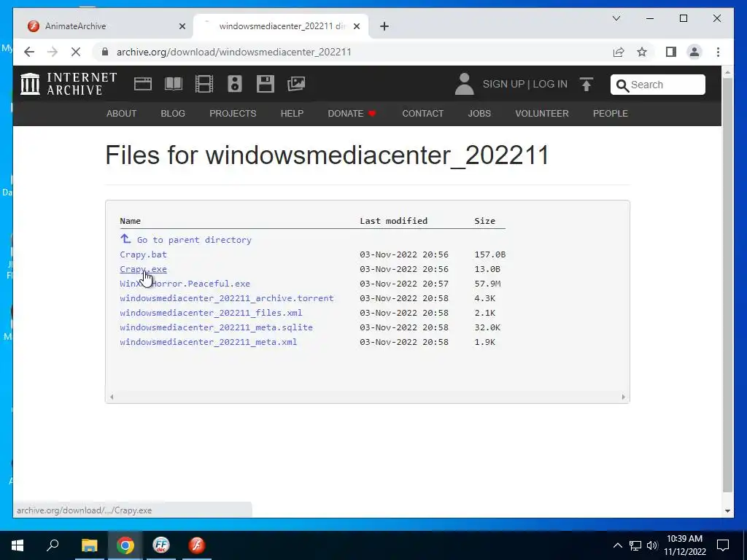Open a new tab with plus button
This screenshot has height=560, width=747.
pyautogui.click(x=384, y=26)
